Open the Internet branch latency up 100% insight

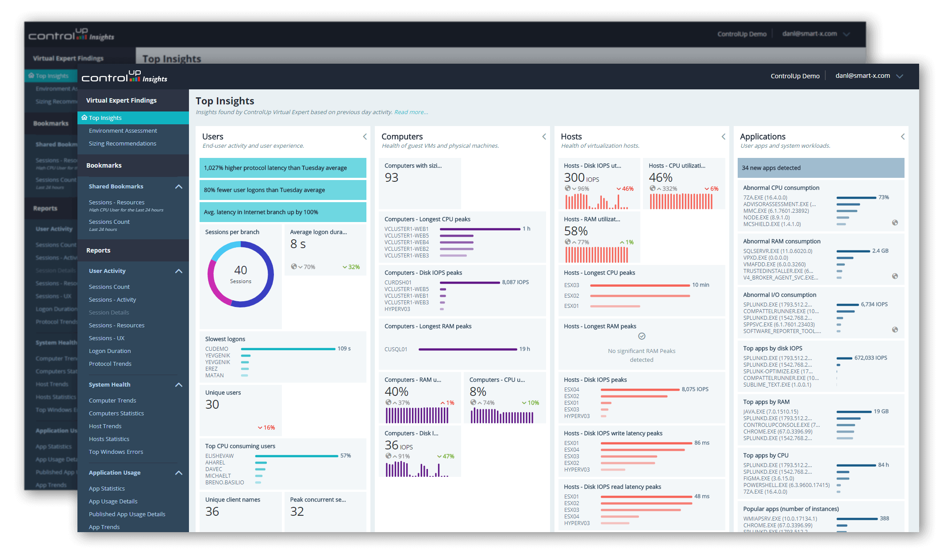click(283, 212)
